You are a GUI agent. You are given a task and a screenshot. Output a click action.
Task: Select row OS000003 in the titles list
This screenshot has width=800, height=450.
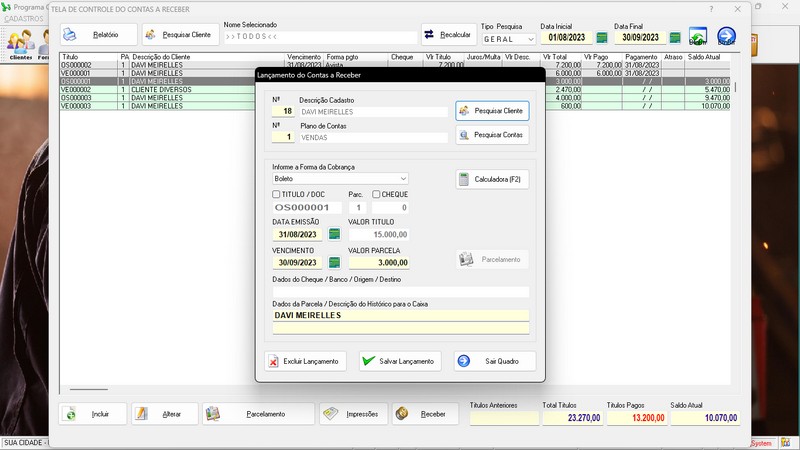[x=395, y=98]
